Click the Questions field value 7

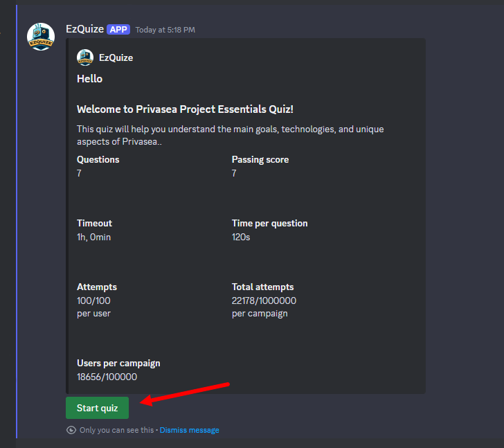tap(79, 173)
